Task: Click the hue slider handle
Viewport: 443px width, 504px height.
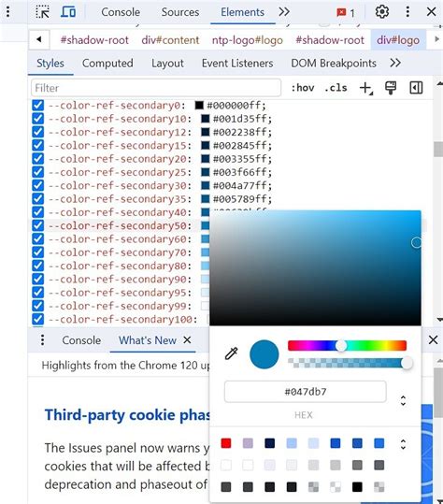Action: (341, 346)
